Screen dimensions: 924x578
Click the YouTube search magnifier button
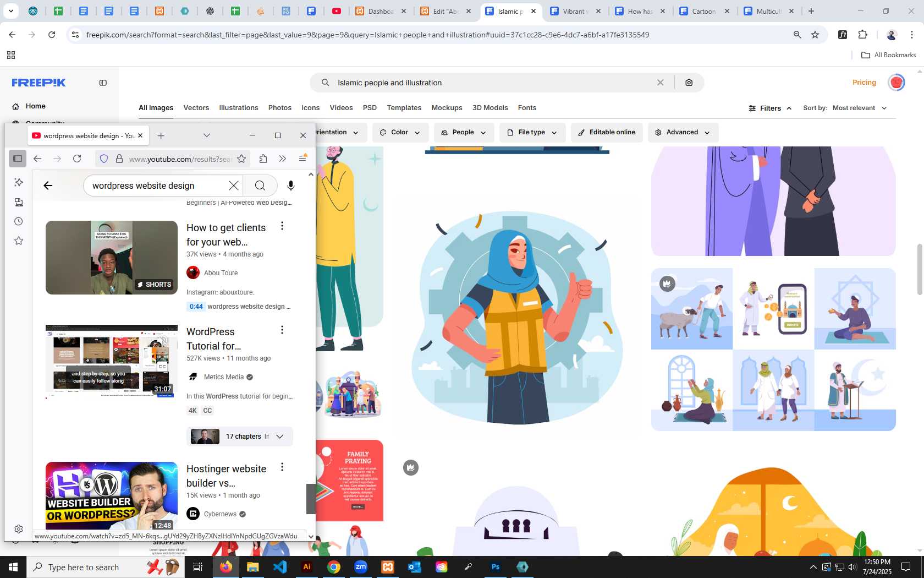coord(260,186)
